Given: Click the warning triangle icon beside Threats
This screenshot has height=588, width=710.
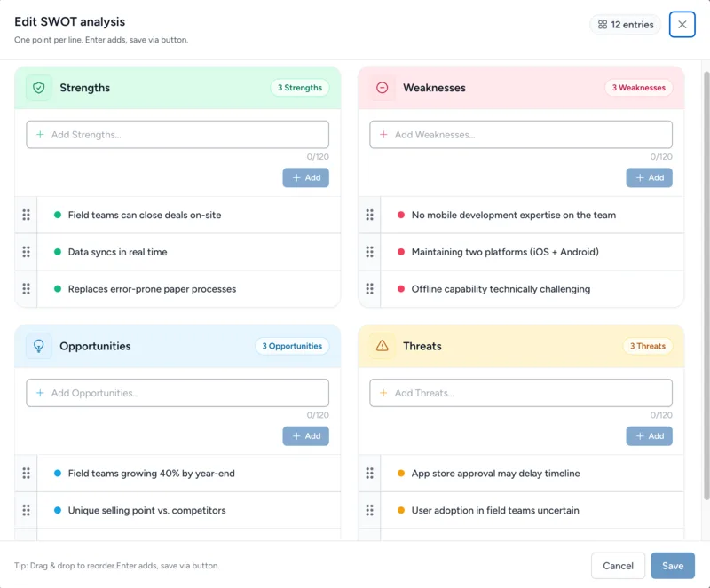Looking at the screenshot, I should point(380,346).
